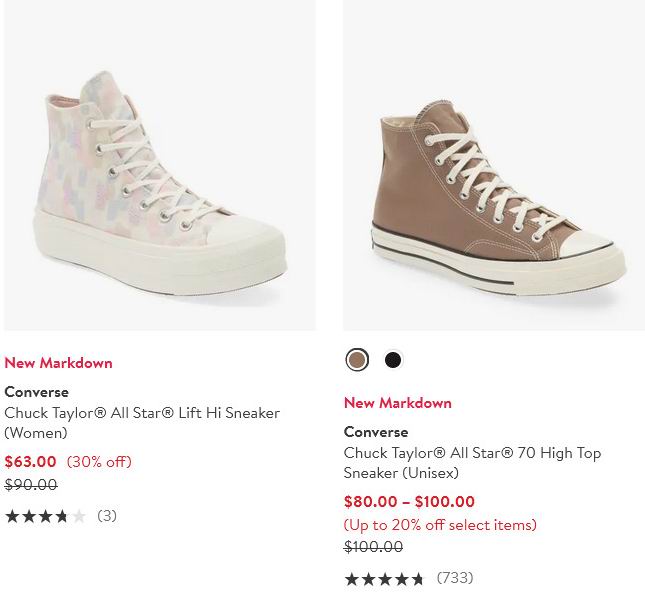The image size is (645, 597).
Task: Open the (733) review count
Action: point(455,578)
